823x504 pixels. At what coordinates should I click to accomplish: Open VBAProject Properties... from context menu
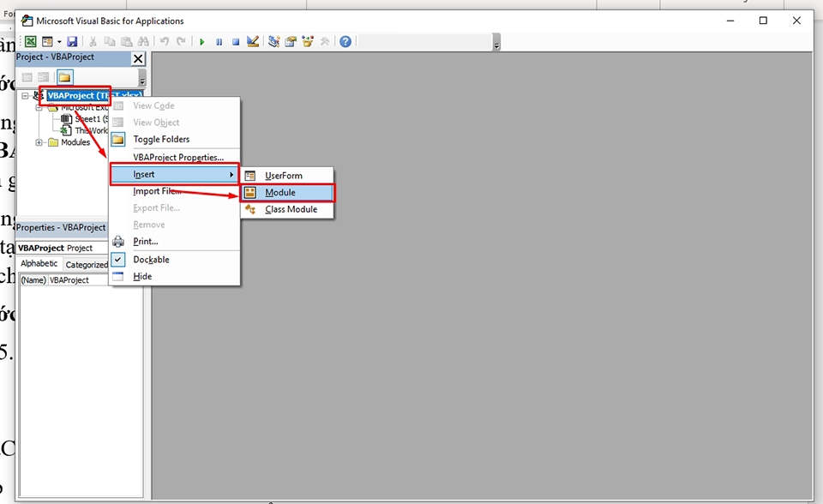(174, 157)
